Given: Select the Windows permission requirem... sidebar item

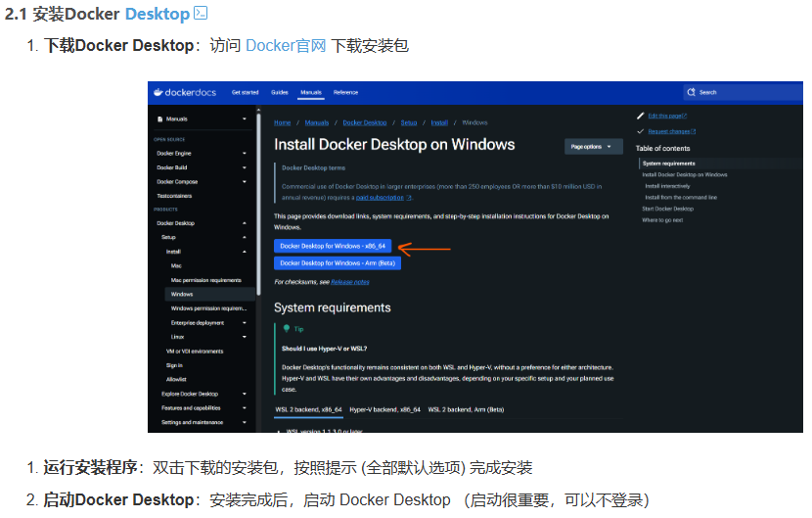Looking at the screenshot, I should [x=208, y=308].
